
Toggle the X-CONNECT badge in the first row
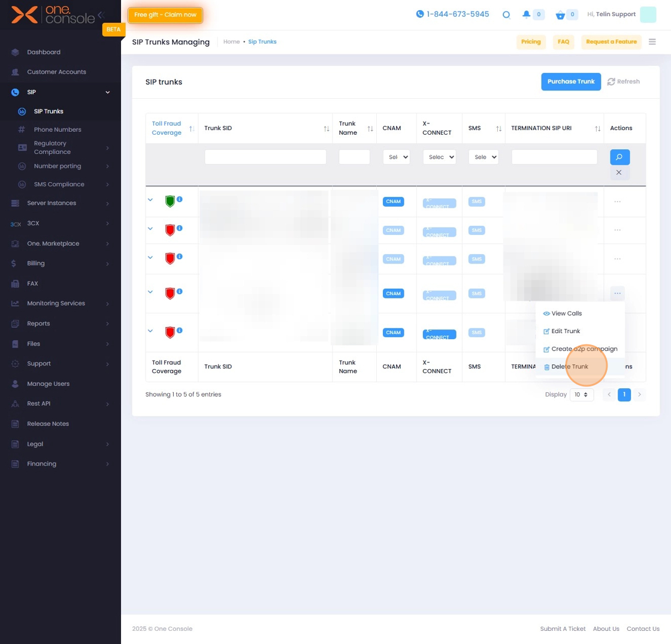tap(440, 203)
